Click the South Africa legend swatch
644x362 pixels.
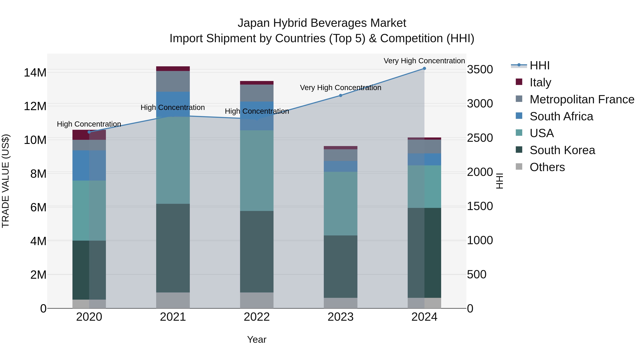519,116
